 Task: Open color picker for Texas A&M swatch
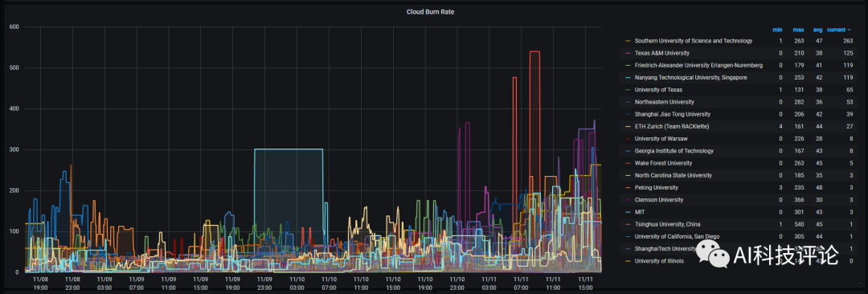tap(628, 53)
